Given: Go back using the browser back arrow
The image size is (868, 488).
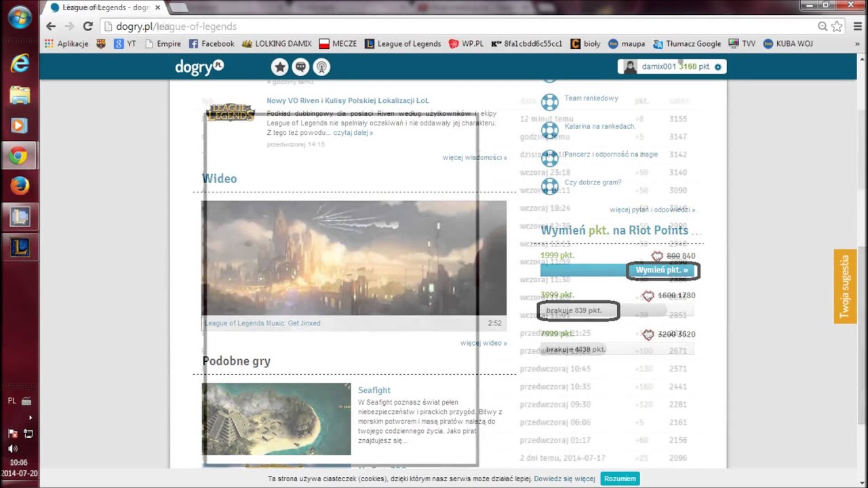Looking at the screenshot, I should click(x=51, y=26).
